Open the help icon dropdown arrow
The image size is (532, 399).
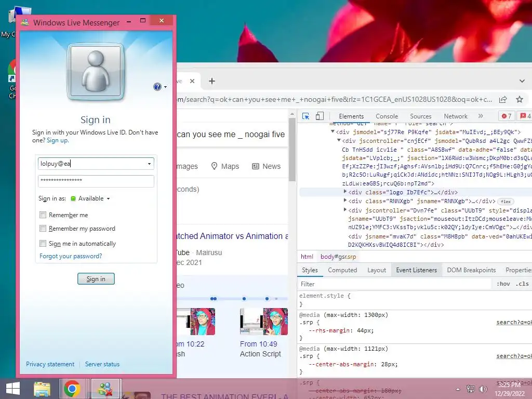pyautogui.click(x=165, y=87)
